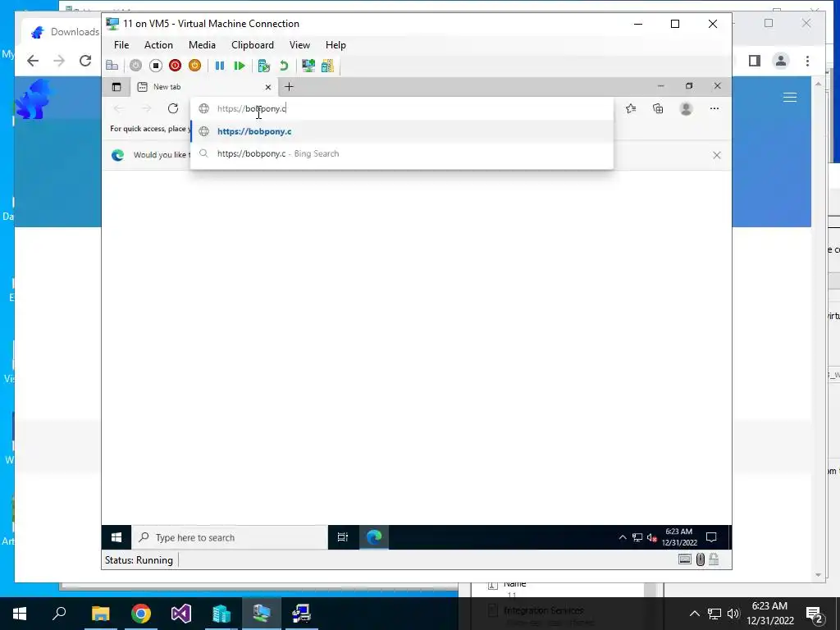Click Edge icon in VM taskbar

coord(374,537)
